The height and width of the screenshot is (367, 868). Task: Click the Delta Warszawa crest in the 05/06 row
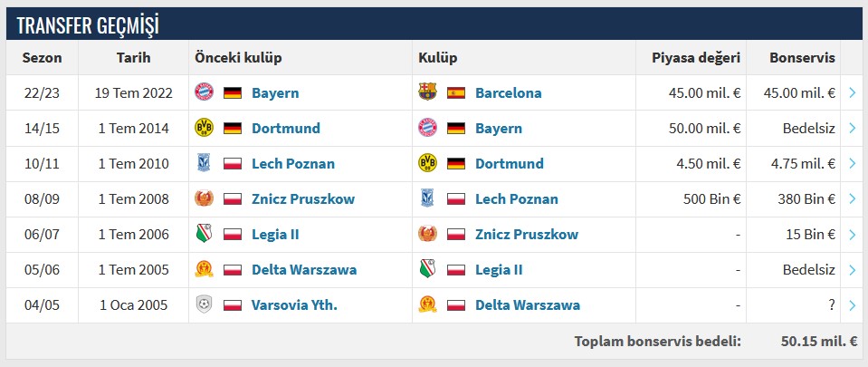204,269
